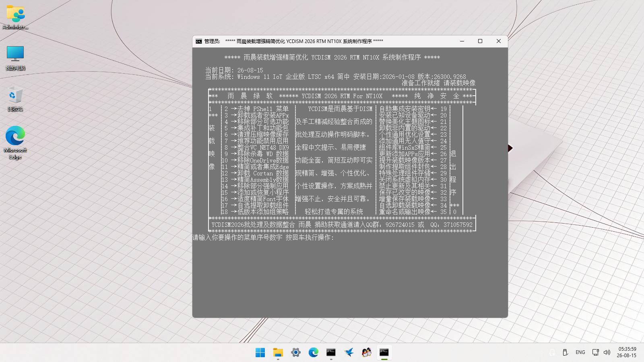Click menu line '制作提取组件封包← 28'
Viewport: 644px width, 362px height.
pos(413,167)
